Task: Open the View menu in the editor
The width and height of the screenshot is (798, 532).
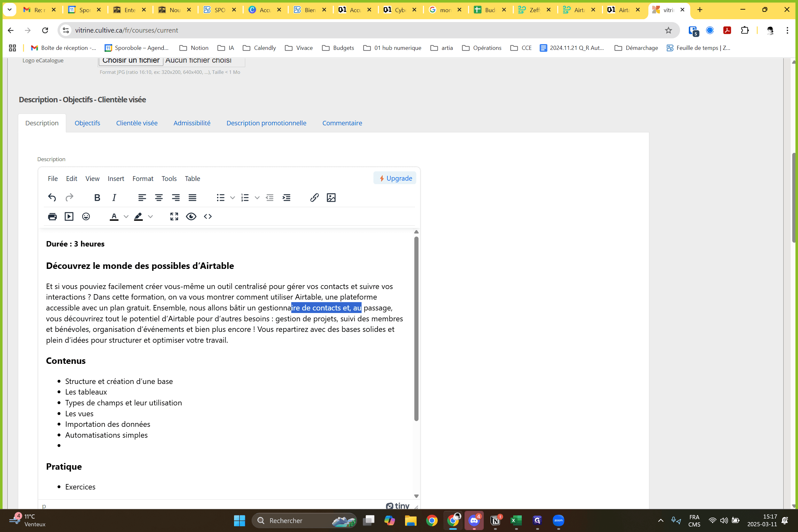Action: click(x=92, y=178)
